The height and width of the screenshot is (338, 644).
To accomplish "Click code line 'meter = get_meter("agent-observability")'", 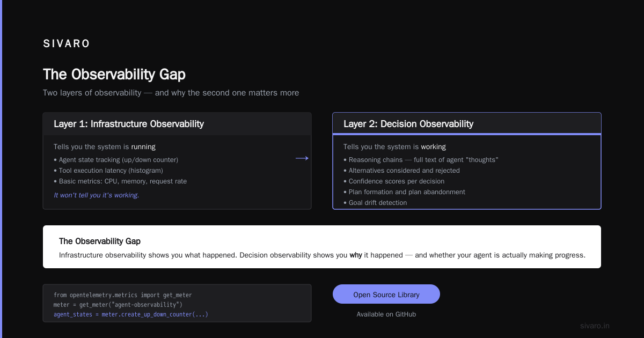I will [118, 305].
